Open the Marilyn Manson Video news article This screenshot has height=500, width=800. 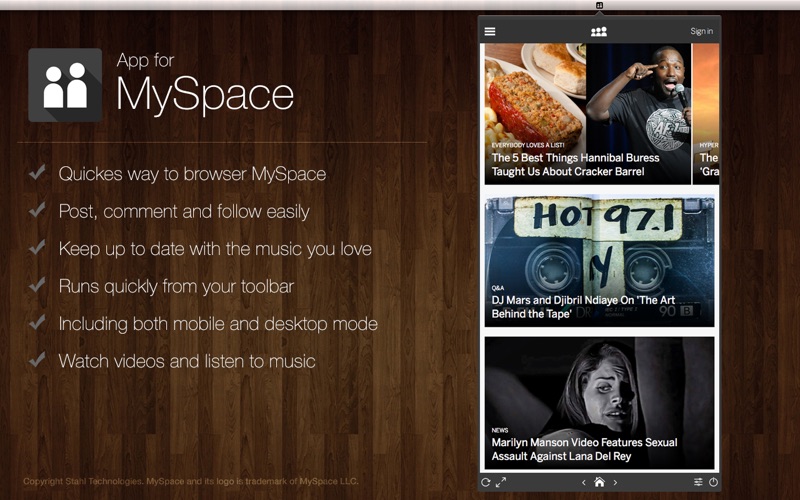point(599,403)
